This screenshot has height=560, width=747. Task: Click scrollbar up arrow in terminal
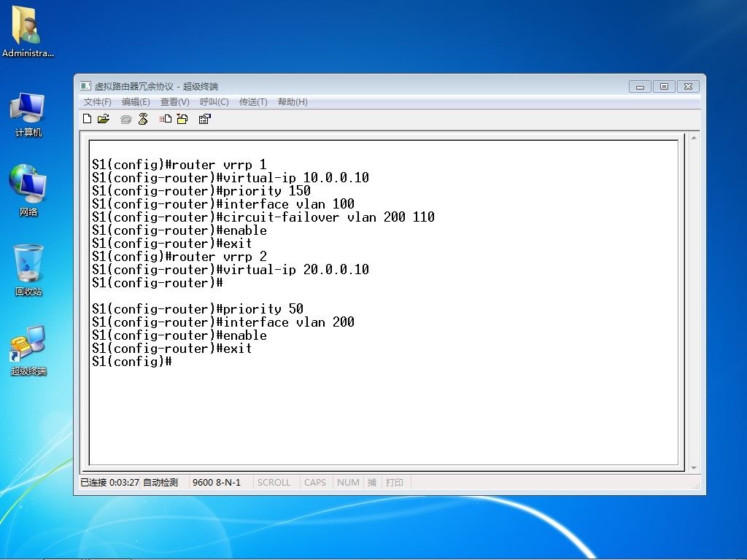694,138
